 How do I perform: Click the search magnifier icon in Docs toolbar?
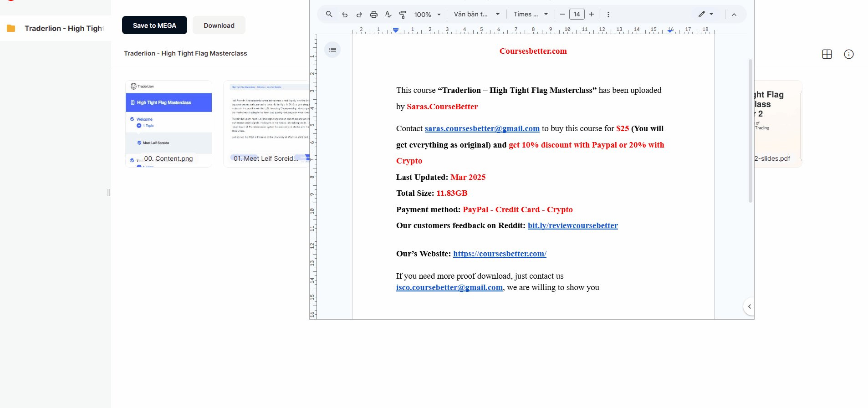[x=329, y=14]
